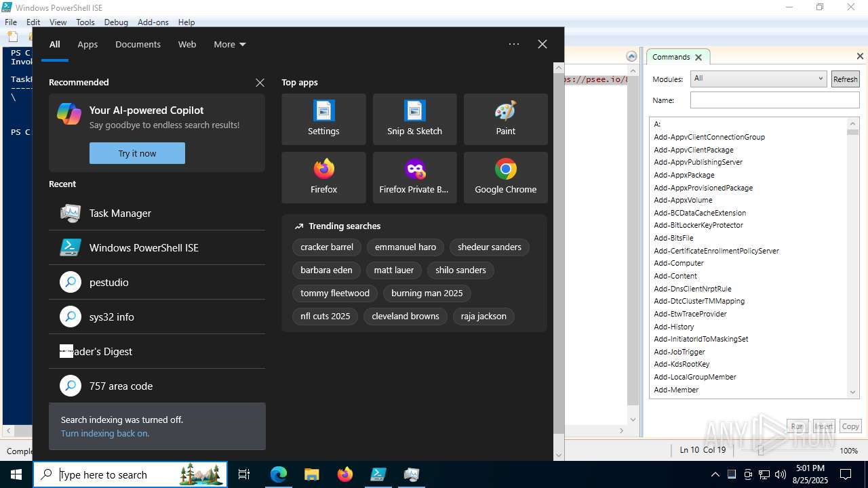Open Settings from Top apps
The image size is (868, 488).
click(323, 119)
